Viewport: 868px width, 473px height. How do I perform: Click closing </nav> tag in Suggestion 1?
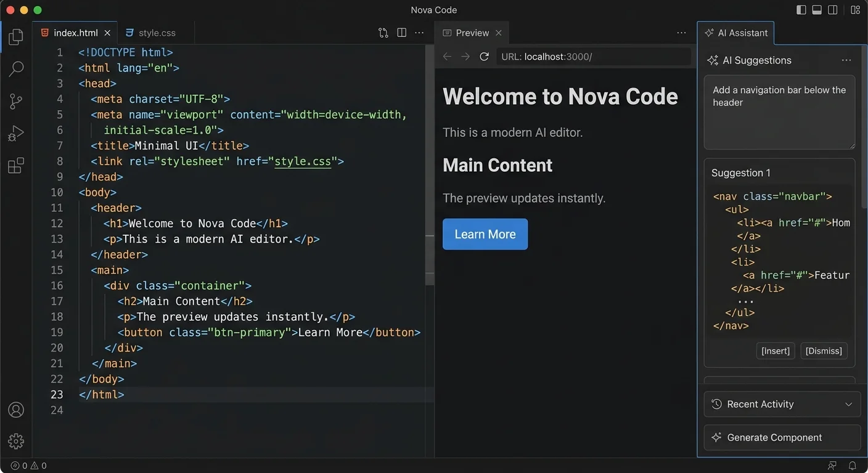click(731, 326)
